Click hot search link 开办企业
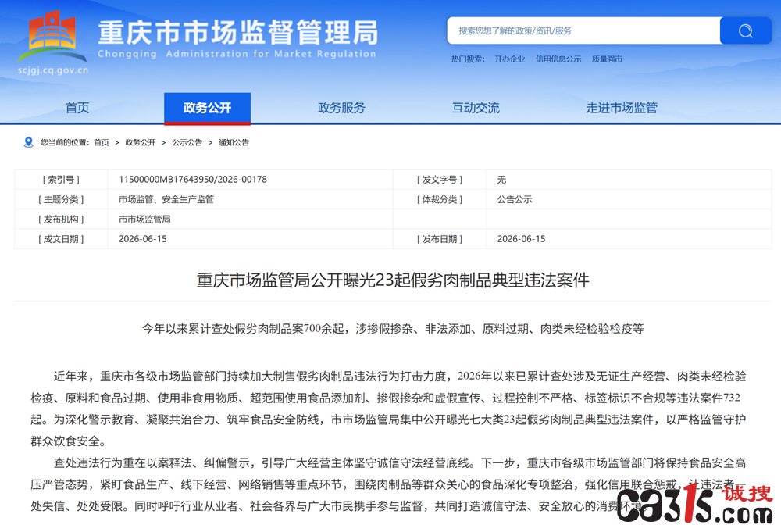 click(x=509, y=59)
